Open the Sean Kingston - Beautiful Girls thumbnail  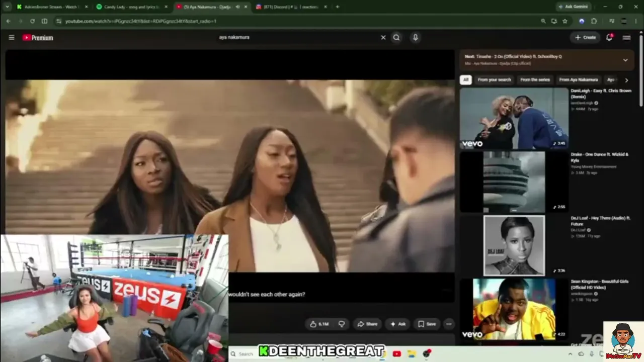coord(514,309)
